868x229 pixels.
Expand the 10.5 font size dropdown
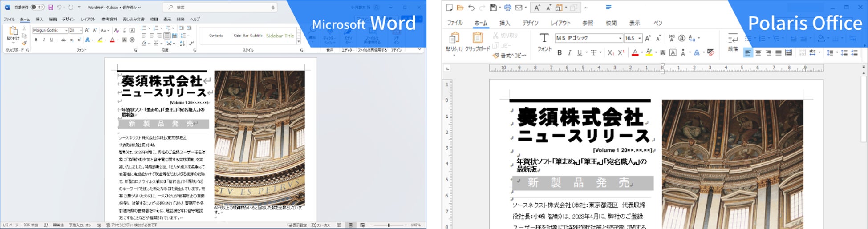(x=640, y=38)
